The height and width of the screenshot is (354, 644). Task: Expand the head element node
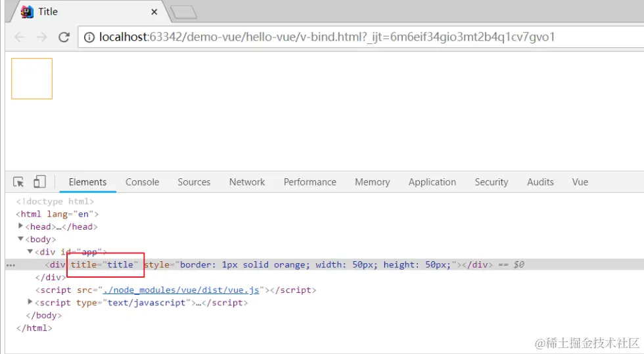[x=20, y=226]
